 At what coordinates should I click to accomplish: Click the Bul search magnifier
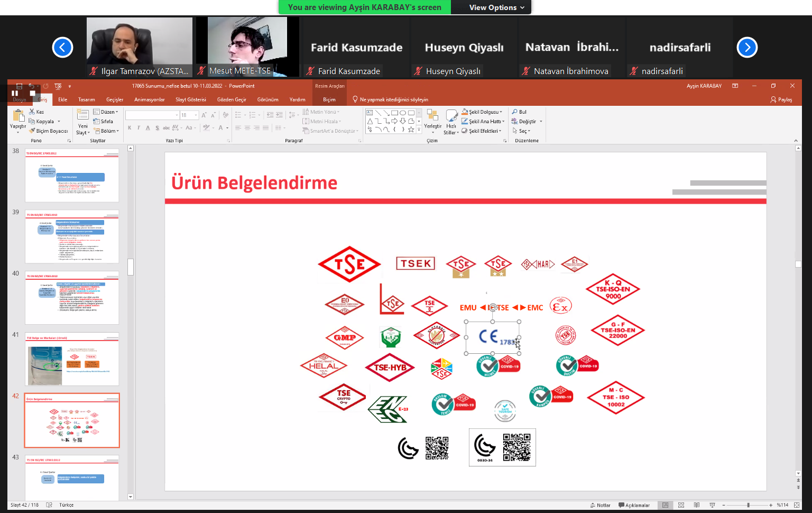point(514,112)
